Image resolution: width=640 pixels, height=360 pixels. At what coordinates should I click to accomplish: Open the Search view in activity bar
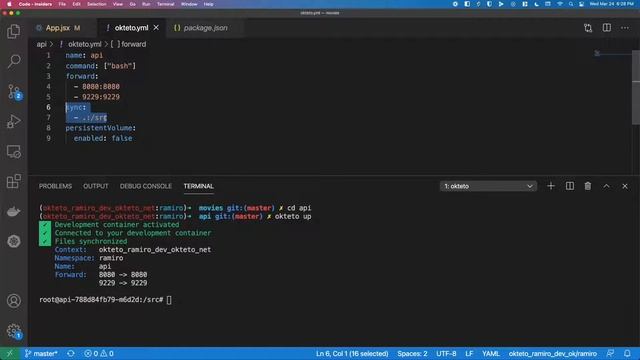pos(13,61)
